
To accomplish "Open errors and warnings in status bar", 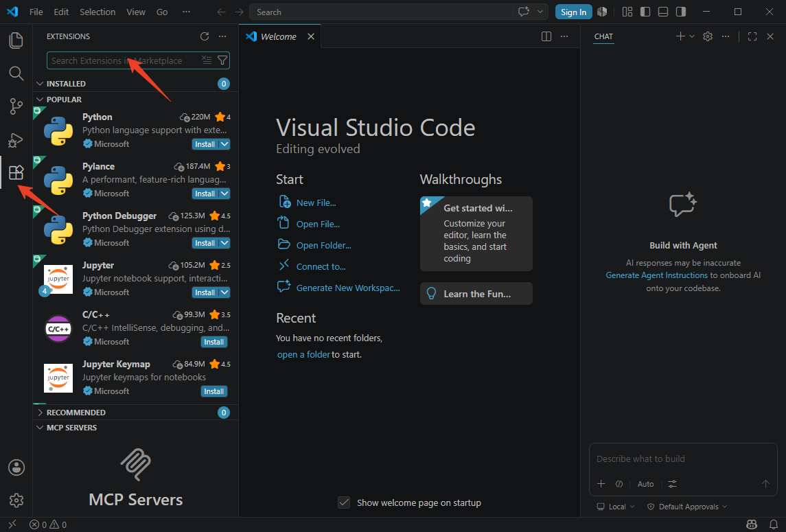I will pos(48,524).
